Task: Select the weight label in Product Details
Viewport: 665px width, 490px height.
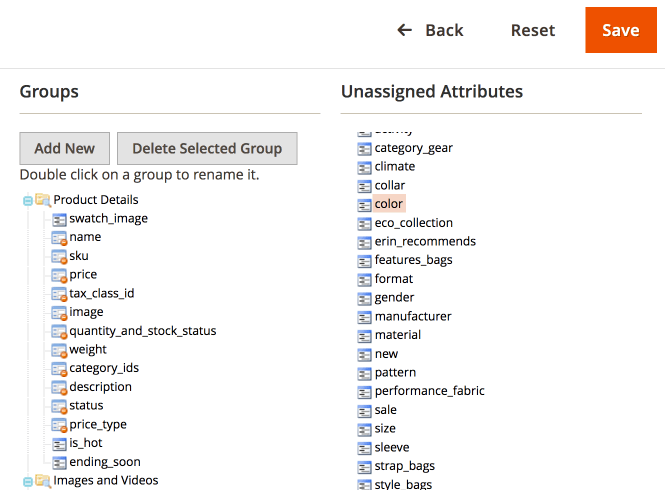Action: click(x=88, y=350)
